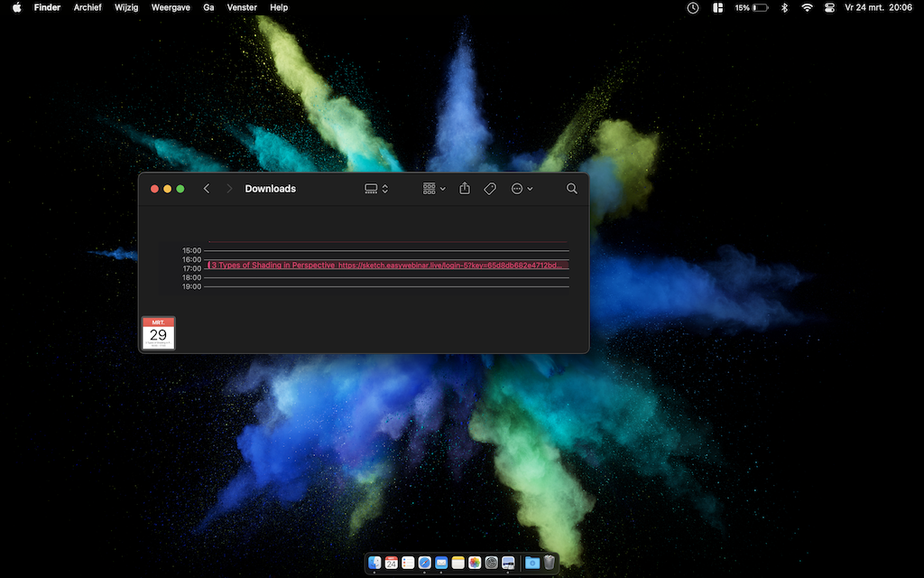The width and height of the screenshot is (924, 578).
Task: Open Preview app from the Dock
Action: (508, 563)
